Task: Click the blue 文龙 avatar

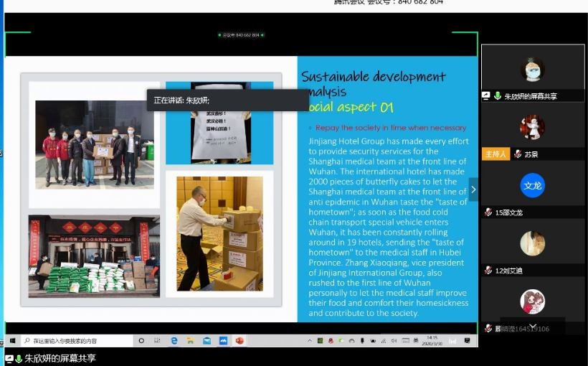Action: click(533, 185)
